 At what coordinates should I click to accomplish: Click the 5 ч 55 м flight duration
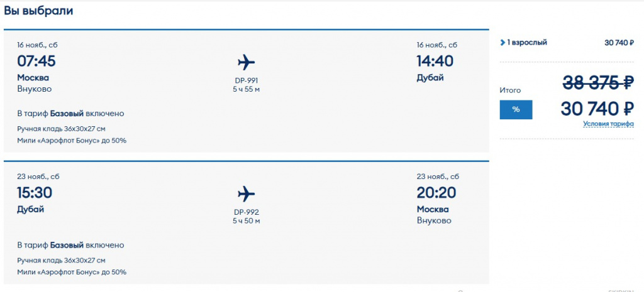pyautogui.click(x=246, y=89)
